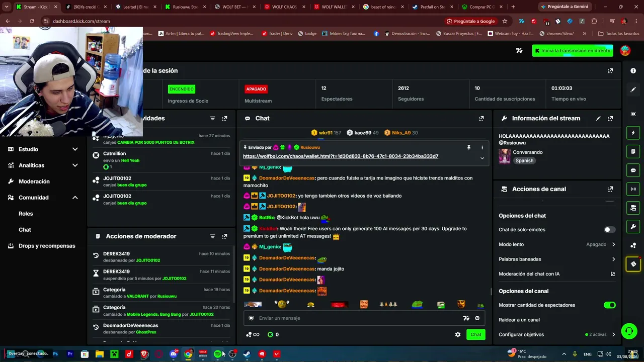Click the 7TV icon in the top bar
Image resolution: width=644 pixels, height=362 pixels.
519,51
